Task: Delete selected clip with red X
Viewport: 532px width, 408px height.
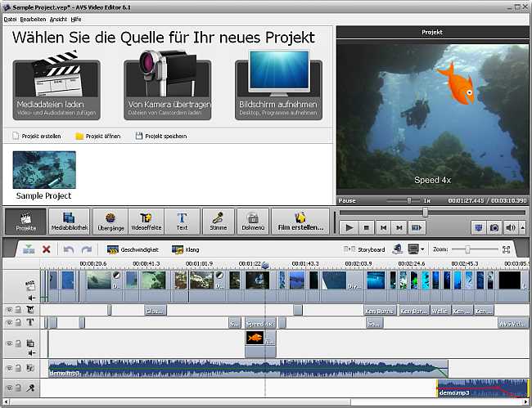Action: click(x=47, y=249)
